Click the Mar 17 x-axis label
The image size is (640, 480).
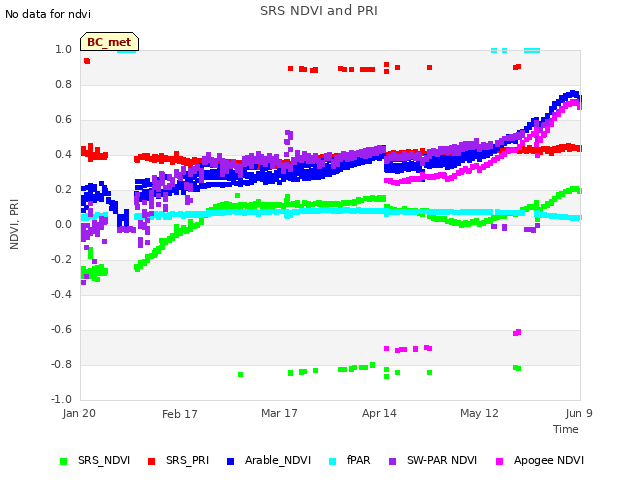[280, 413]
